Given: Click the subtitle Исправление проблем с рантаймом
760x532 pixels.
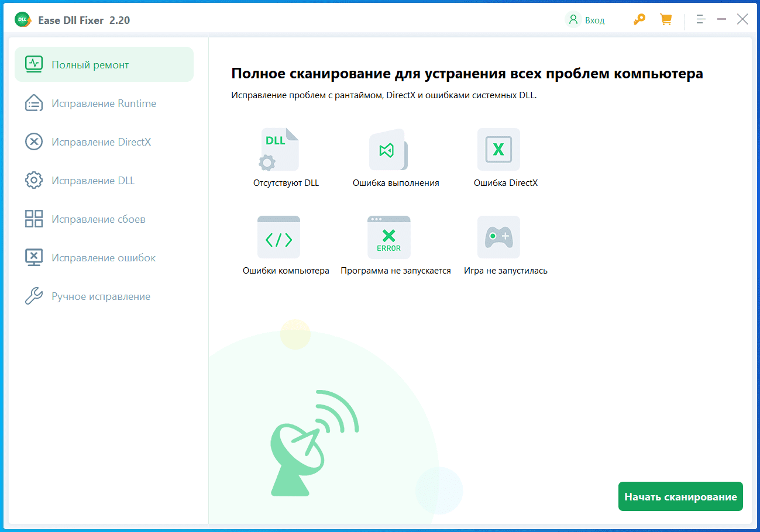Looking at the screenshot, I should click(384, 95).
